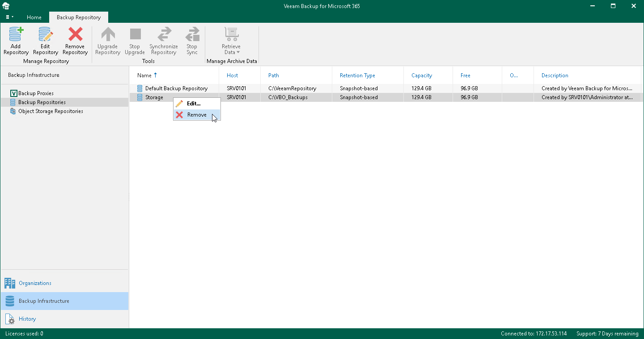Click Support: 7 Days remaining status
This screenshot has width=644, height=339.
pos(607,334)
